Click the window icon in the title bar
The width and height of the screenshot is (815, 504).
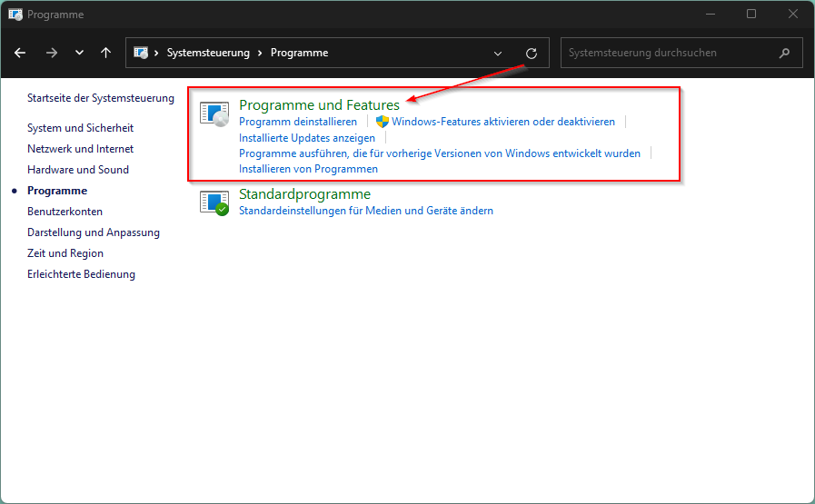click(15, 14)
